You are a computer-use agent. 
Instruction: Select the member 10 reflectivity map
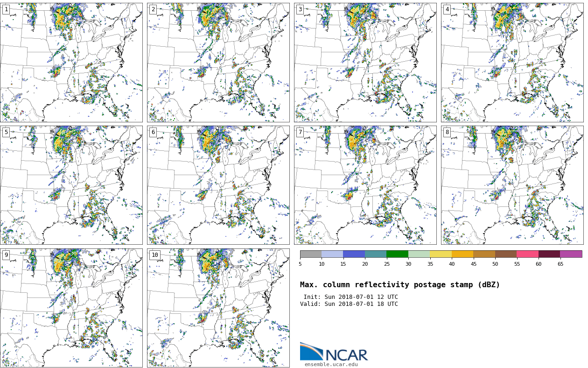point(218,308)
